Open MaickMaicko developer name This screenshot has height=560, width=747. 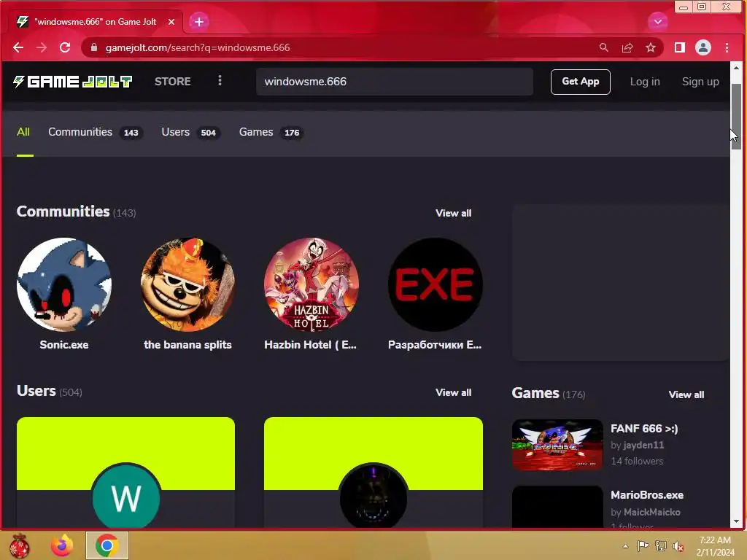click(651, 513)
